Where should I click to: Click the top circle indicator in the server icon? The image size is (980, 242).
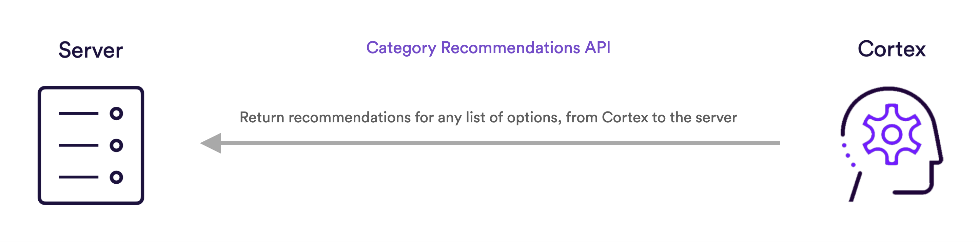pos(116,114)
